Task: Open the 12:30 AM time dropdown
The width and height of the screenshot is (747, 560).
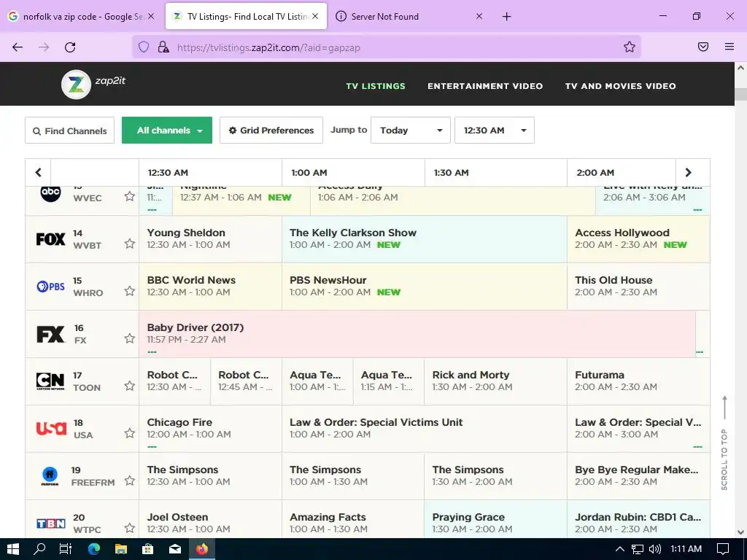Action: (494, 130)
